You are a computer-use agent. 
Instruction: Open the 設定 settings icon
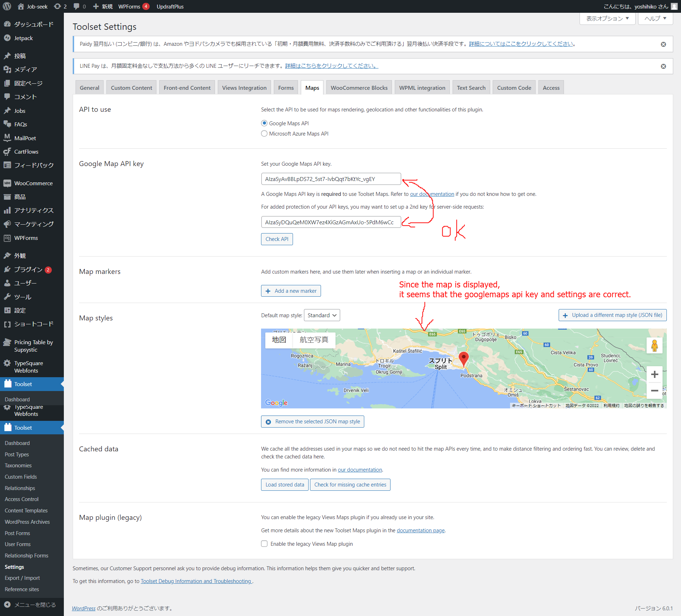click(x=7, y=310)
